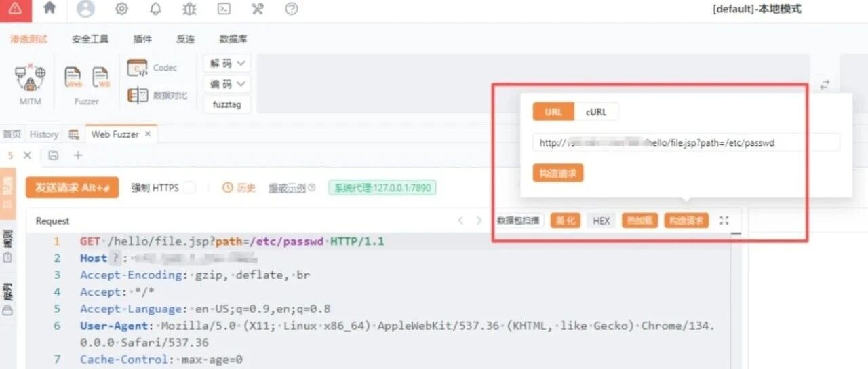Image resolution: width=868 pixels, height=369 pixels.
Task: Click the bug icon in top bar
Action: [190, 9]
